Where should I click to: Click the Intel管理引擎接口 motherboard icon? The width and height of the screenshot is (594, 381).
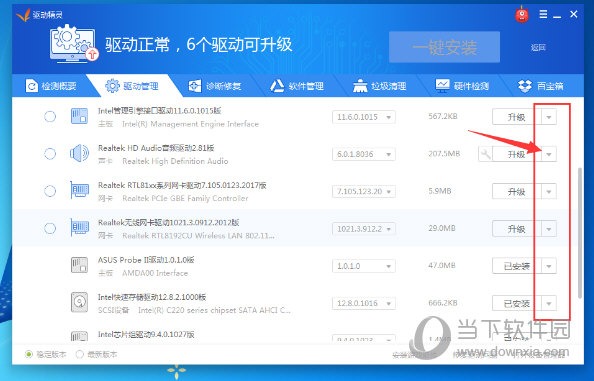click(79, 116)
